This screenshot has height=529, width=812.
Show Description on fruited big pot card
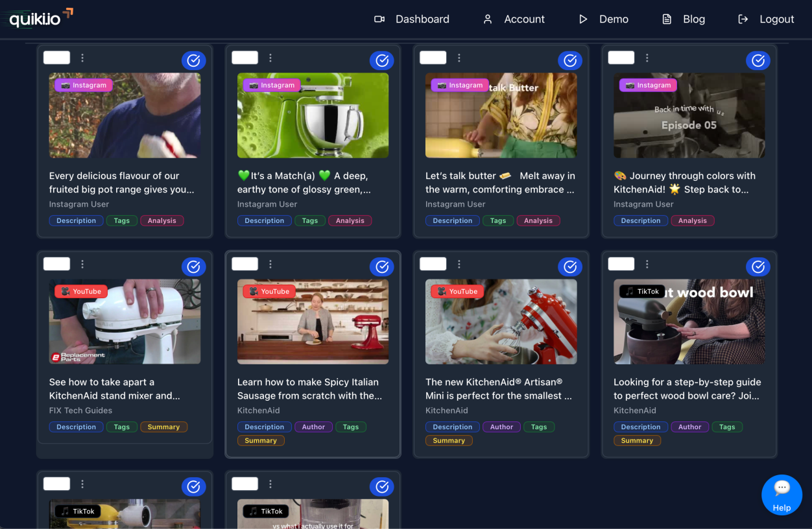click(76, 220)
